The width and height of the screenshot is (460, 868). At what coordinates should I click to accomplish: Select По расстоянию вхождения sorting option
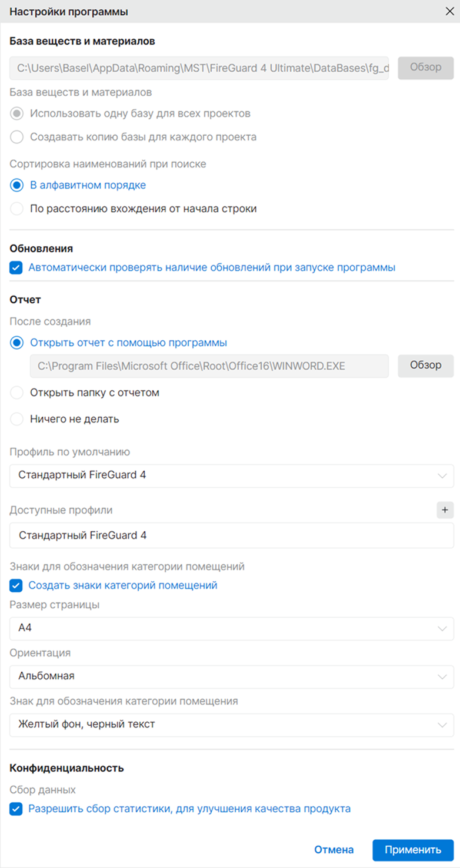[16, 209]
